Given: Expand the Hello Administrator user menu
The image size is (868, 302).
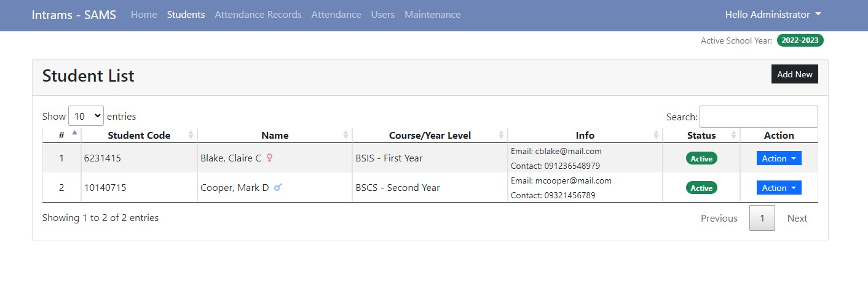Looking at the screenshot, I should click(773, 15).
